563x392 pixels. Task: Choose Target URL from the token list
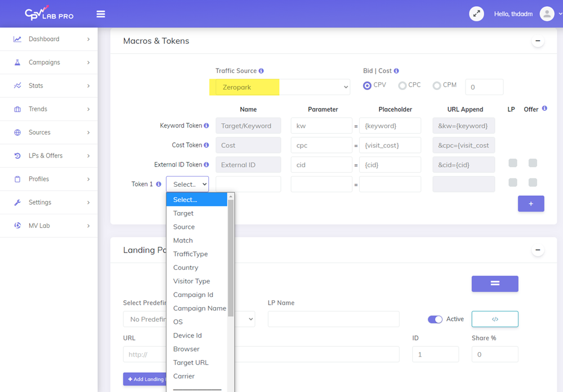point(196,363)
